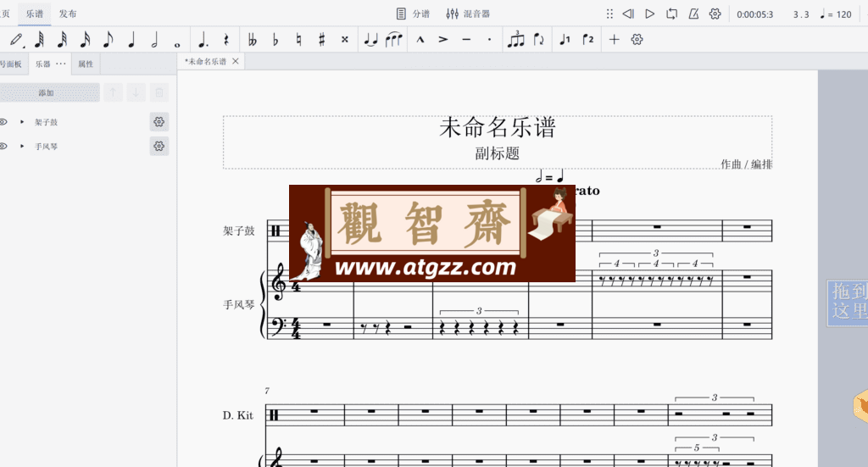Add a slur
868x467 pixels.
pos(393,40)
